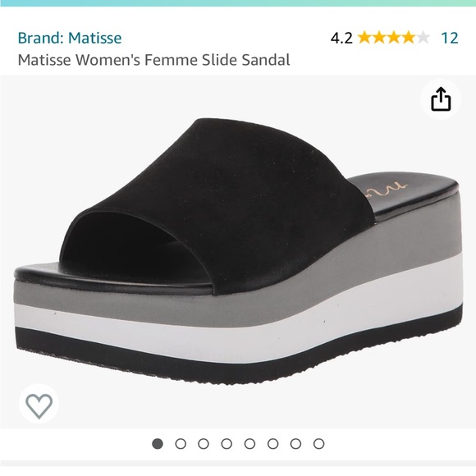Screen dimensions: 476x476
Task: Jump to the third image dot
Action: pos(204,444)
